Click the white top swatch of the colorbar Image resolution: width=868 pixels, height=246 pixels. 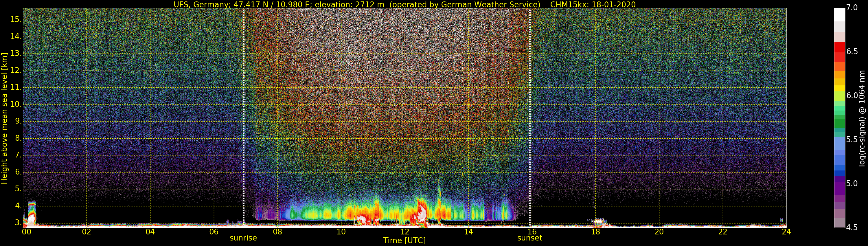coord(839,14)
